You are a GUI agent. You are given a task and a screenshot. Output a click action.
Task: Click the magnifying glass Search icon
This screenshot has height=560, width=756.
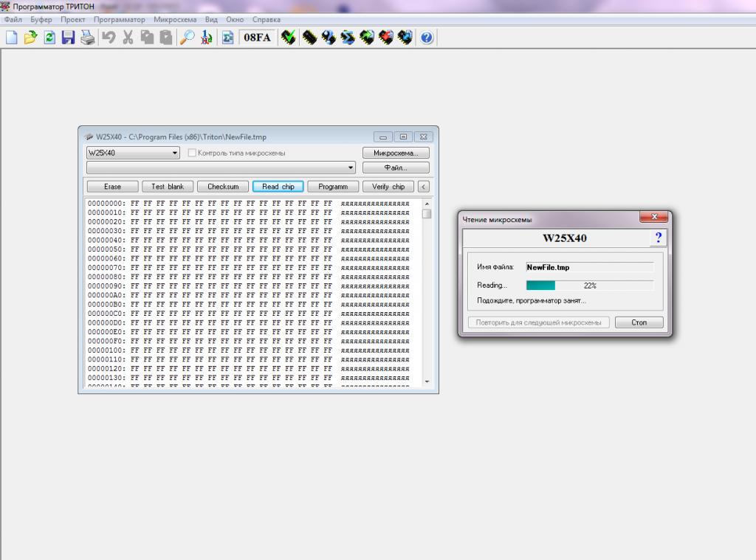pyautogui.click(x=188, y=38)
